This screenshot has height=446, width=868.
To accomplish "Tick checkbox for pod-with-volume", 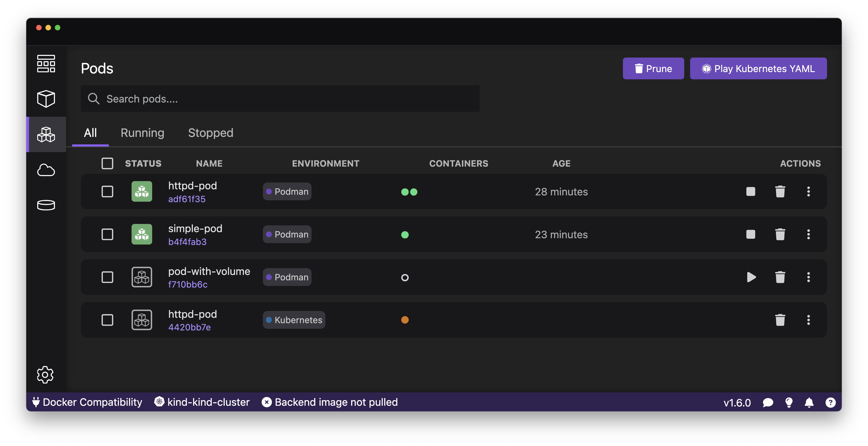I will click(x=107, y=277).
